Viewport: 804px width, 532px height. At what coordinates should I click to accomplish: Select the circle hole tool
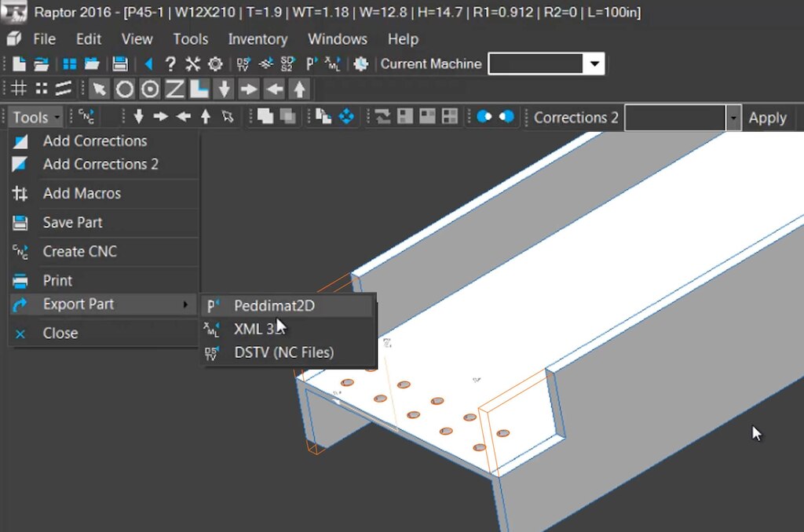(124, 89)
